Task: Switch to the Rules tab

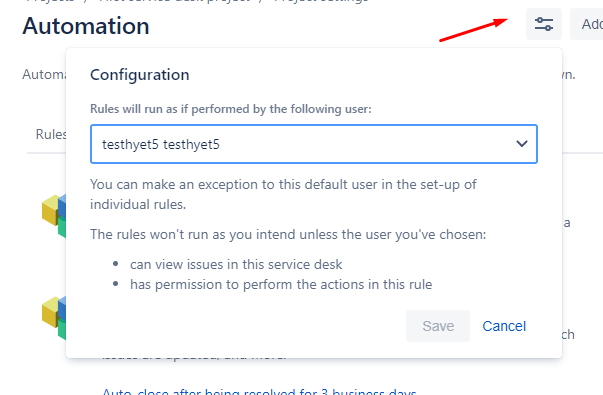Action: tap(51, 134)
